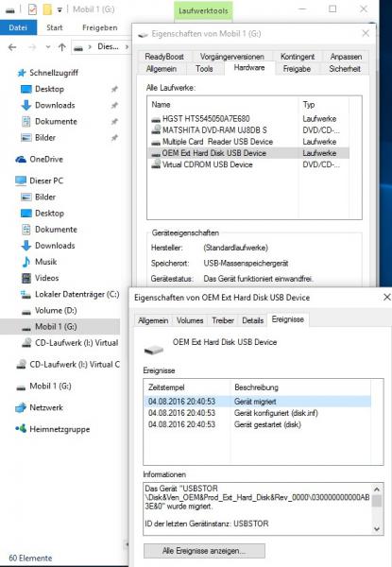Open the Tools tab

pos(204,69)
